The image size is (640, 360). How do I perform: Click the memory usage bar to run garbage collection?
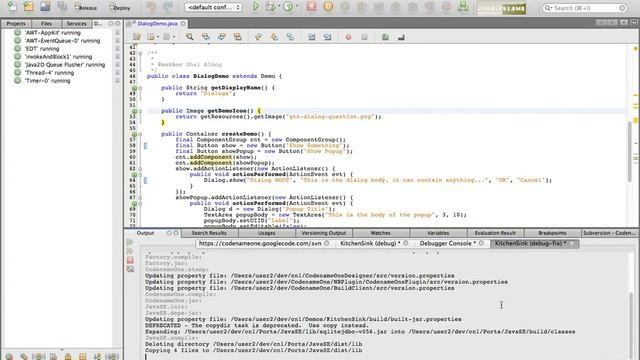(502, 8)
